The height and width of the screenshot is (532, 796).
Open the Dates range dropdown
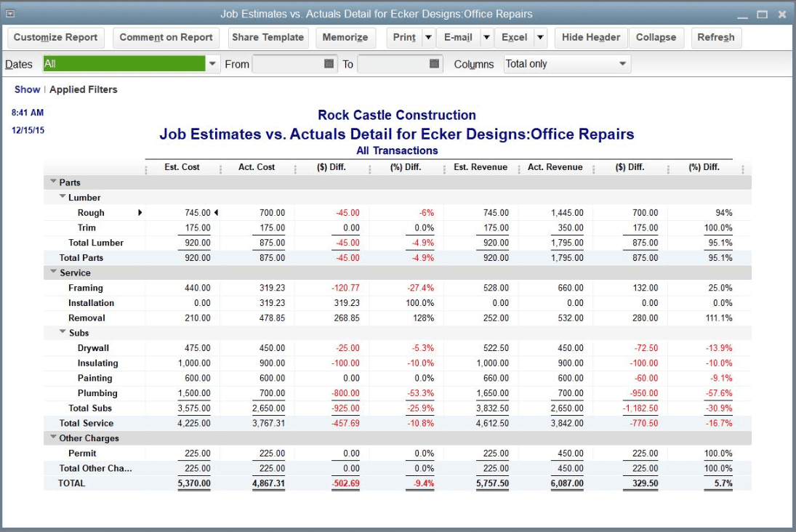pyautogui.click(x=213, y=64)
